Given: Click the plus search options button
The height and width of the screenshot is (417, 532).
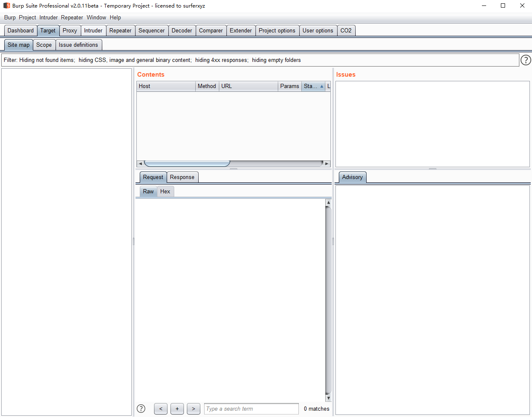Looking at the screenshot, I should (x=177, y=409).
